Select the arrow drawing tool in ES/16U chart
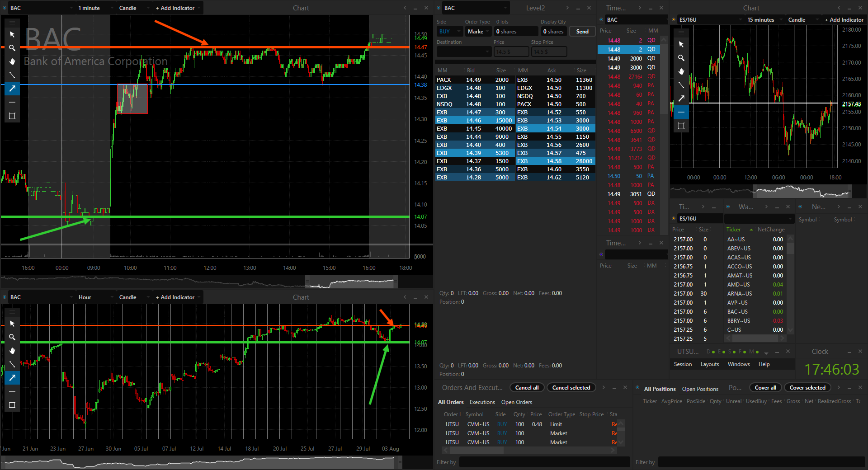The image size is (868, 470). click(681, 99)
